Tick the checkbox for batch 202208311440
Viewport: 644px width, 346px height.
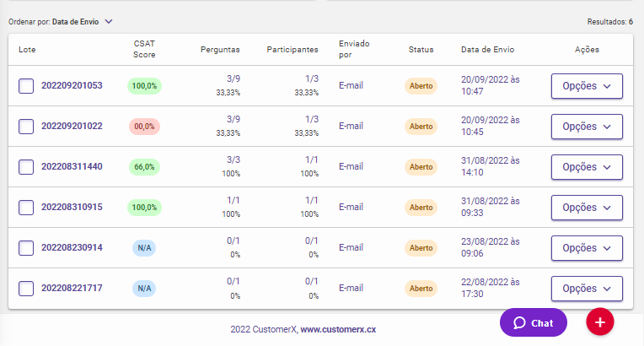[x=26, y=167]
